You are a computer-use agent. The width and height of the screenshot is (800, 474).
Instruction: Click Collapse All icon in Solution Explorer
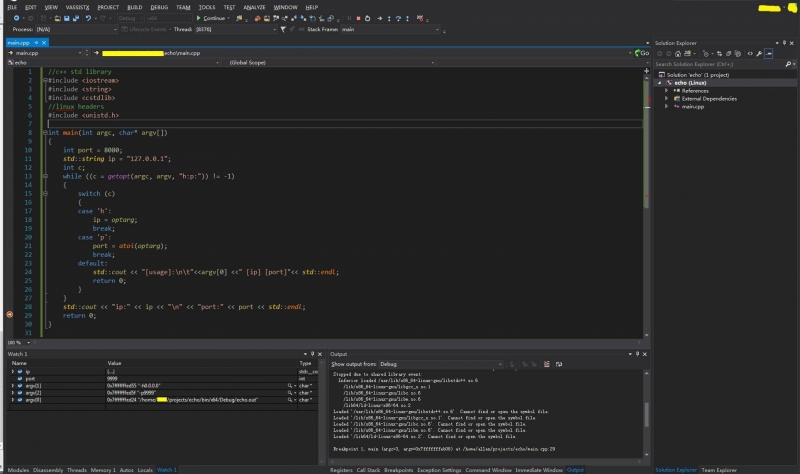(729, 54)
